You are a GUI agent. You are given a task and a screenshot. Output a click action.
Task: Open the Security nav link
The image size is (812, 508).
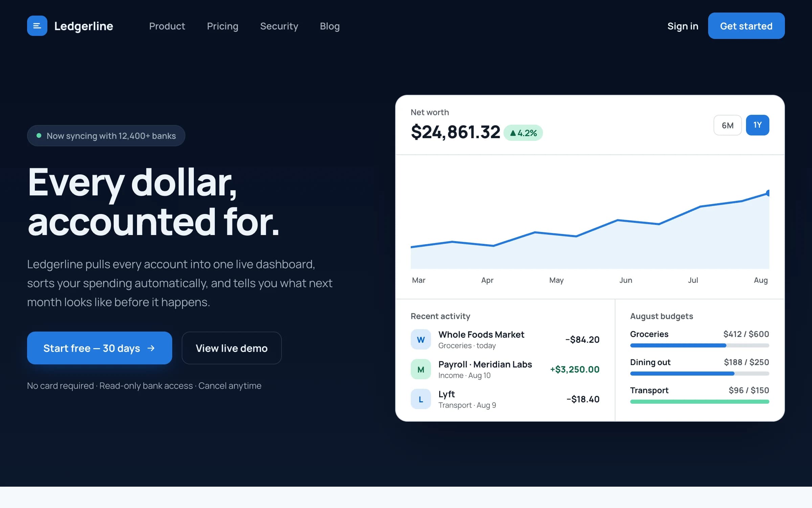279,26
